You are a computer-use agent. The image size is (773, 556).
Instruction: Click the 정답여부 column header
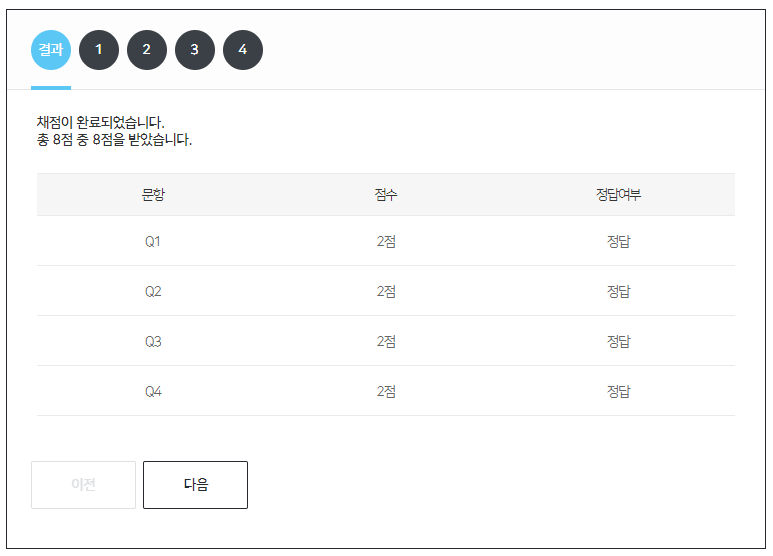pyautogui.click(x=618, y=195)
